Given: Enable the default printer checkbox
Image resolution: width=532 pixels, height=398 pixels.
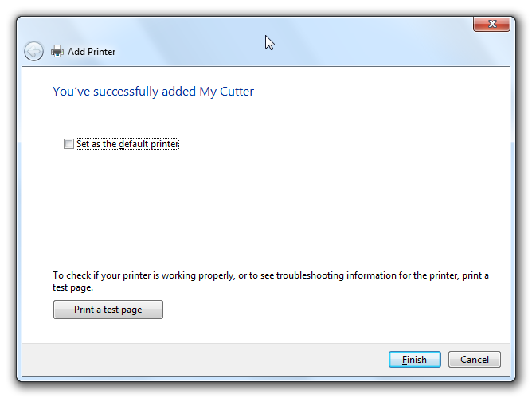Looking at the screenshot, I should point(68,144).
